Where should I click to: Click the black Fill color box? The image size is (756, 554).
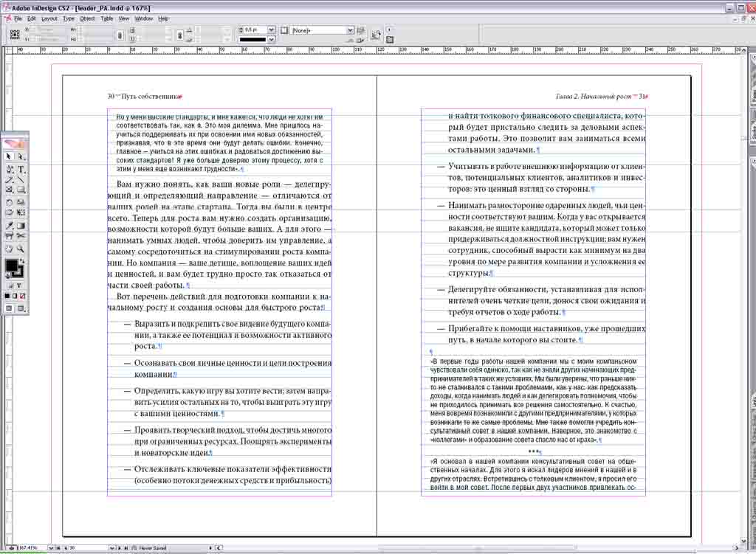[10, 266]
